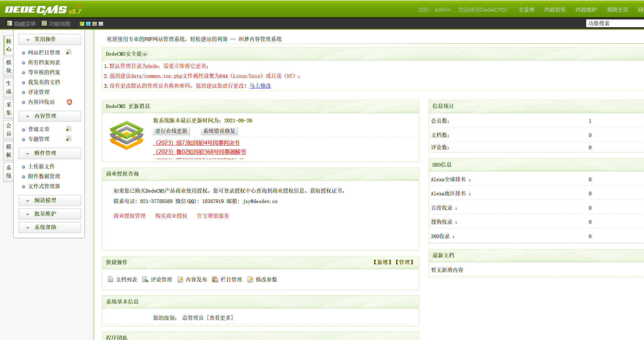This screenshot has width=644, height=340.
Task: Open 我发布的文档 in sidebar
Action: (x=44, y=82)
